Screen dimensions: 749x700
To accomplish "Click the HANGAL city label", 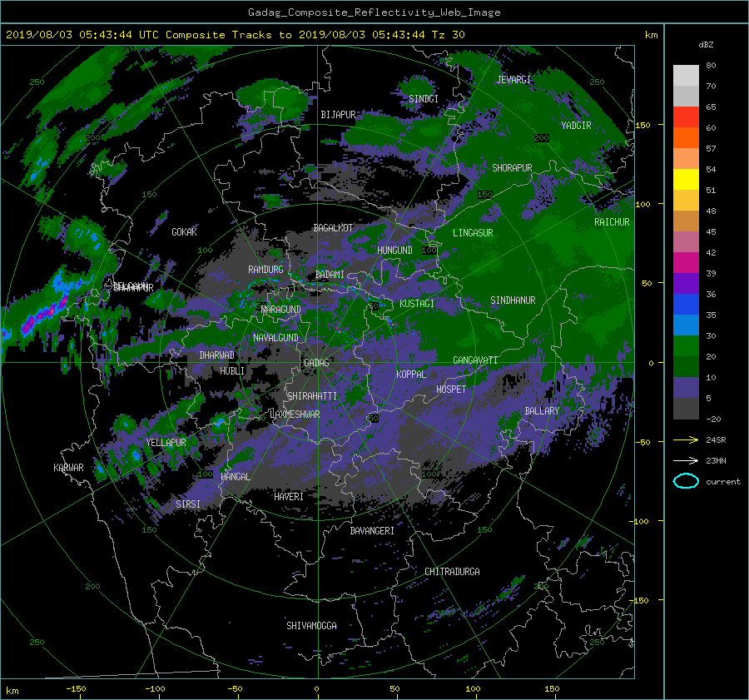I will coord(235,477).
